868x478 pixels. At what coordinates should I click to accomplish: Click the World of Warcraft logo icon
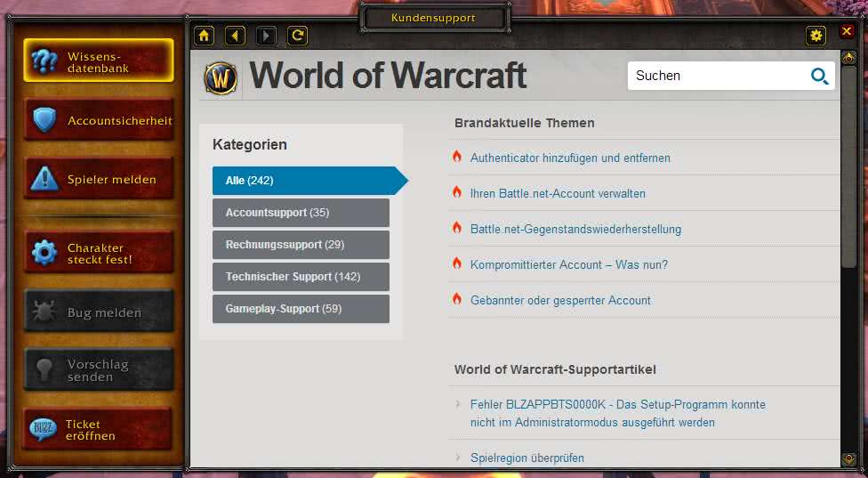pyautogui.click(x=221, y=78)
